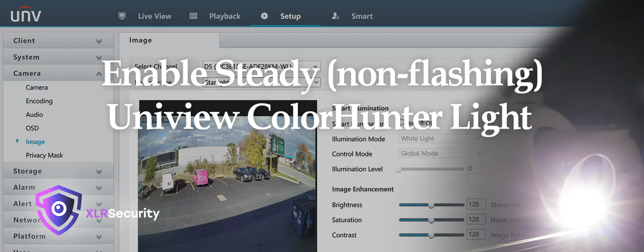Open the Setup tab

pos(290,16)
